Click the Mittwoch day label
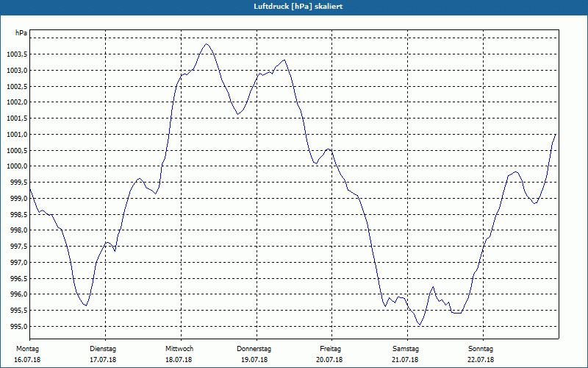This screenshot has height=368, width=588. pos(179,349)
